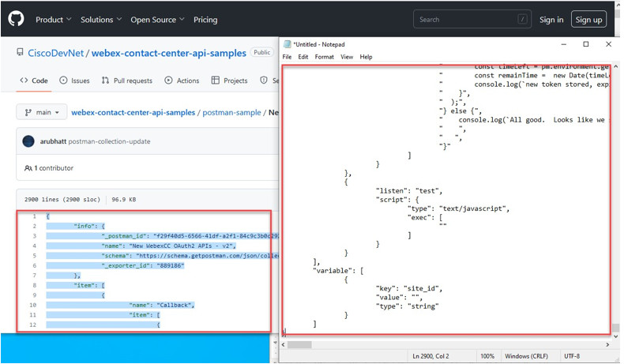Image resolution: width=624 pixels, height=364 pixels.
Task: Click the breadcrumb webex-contact-center-api-samples link
Action: [x=133, y=113]
